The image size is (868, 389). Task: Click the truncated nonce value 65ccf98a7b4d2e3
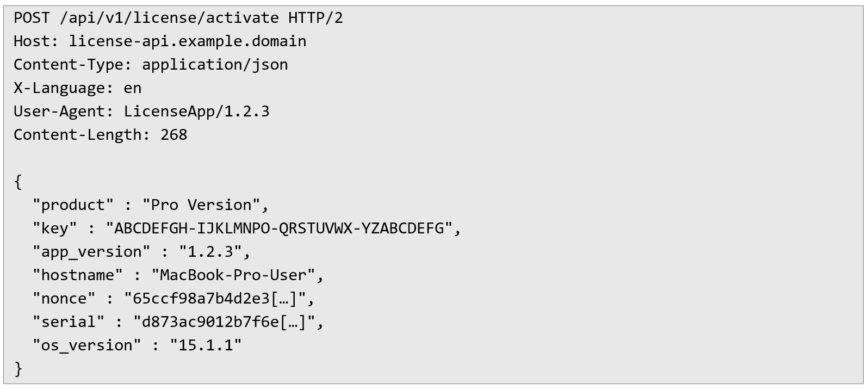coord(215,299)
